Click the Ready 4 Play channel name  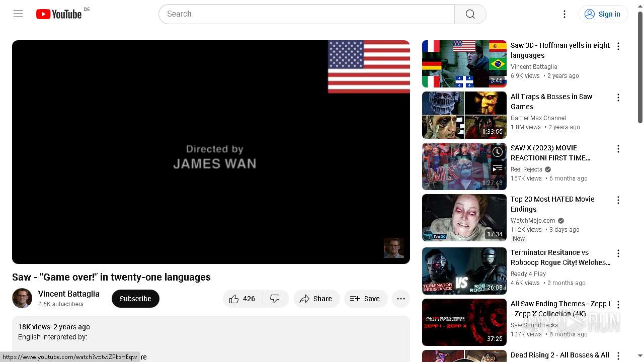pyautogui.click(x=528, y=274)
